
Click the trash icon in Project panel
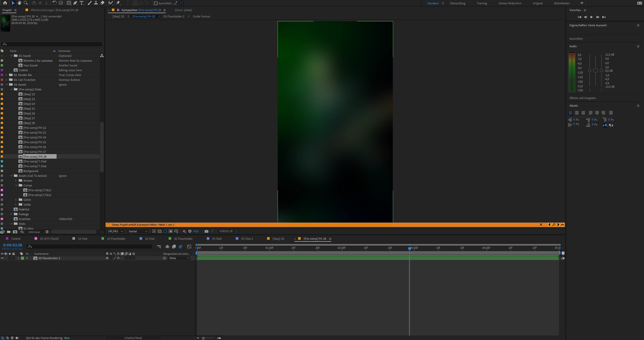[47, 232]
